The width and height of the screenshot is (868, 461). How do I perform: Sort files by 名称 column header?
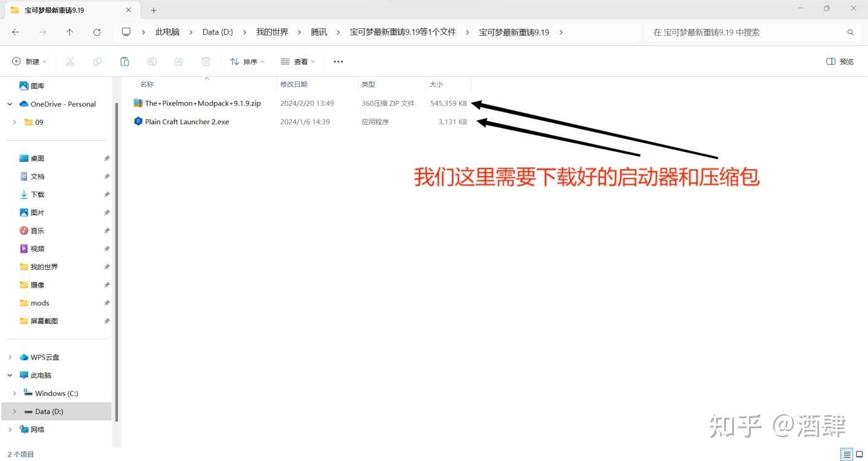pos(147,84)
